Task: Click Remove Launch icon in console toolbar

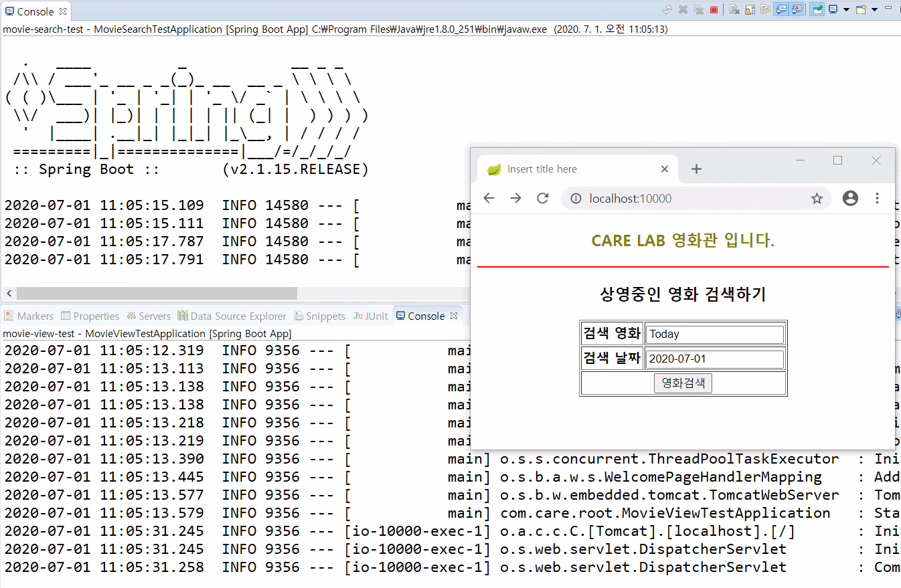Action: (x=683, y=9)
